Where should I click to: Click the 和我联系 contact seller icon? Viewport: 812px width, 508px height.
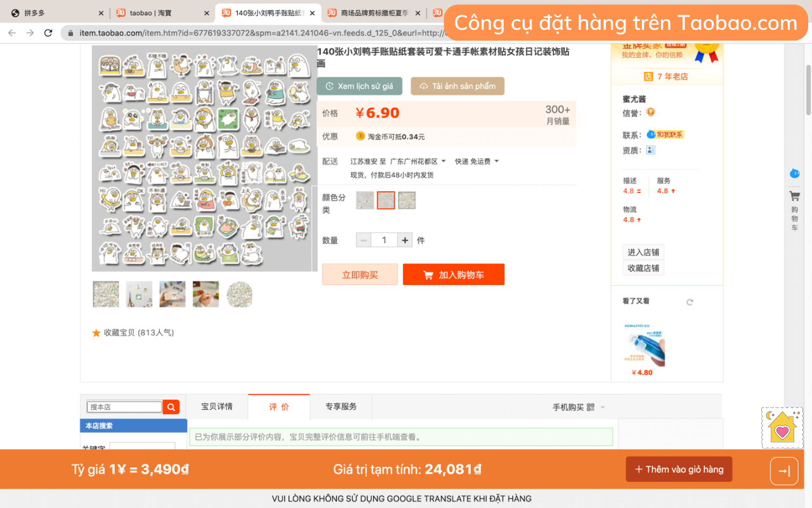(665, 134)
